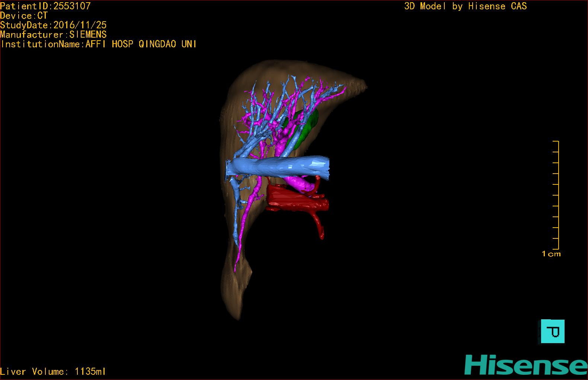Click the 3D Model by Hisense CAS title

(465, 6)
